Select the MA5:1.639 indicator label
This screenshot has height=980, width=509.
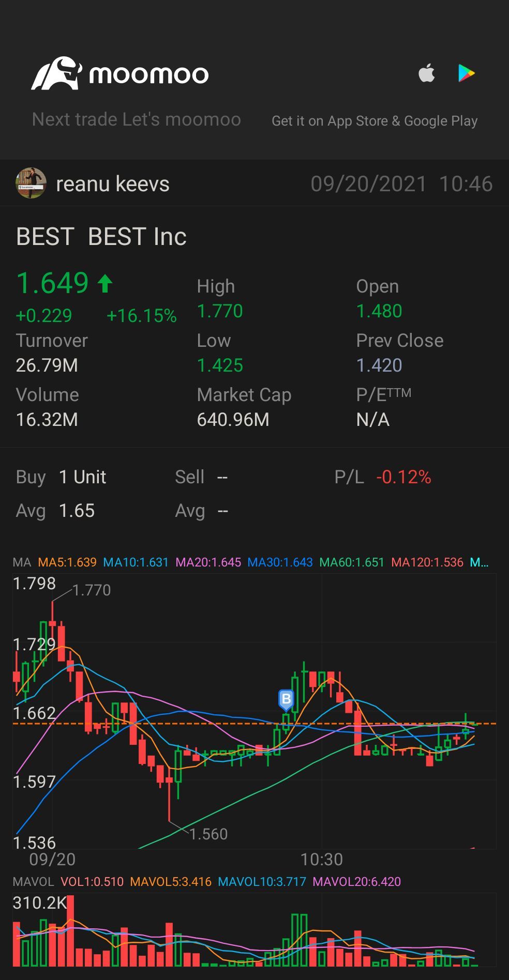point(67,562)
